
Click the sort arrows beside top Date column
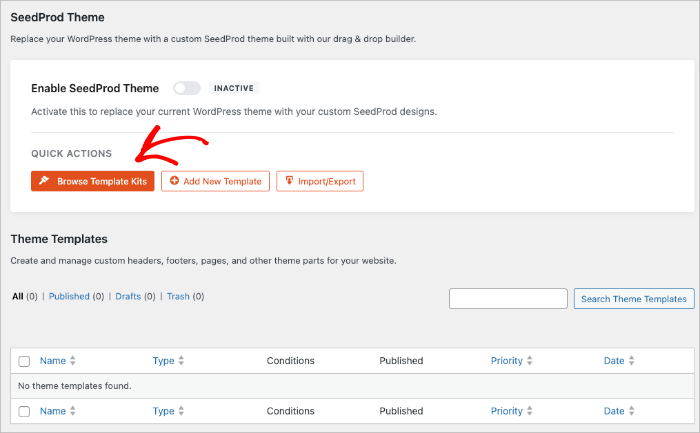point(632,361)
